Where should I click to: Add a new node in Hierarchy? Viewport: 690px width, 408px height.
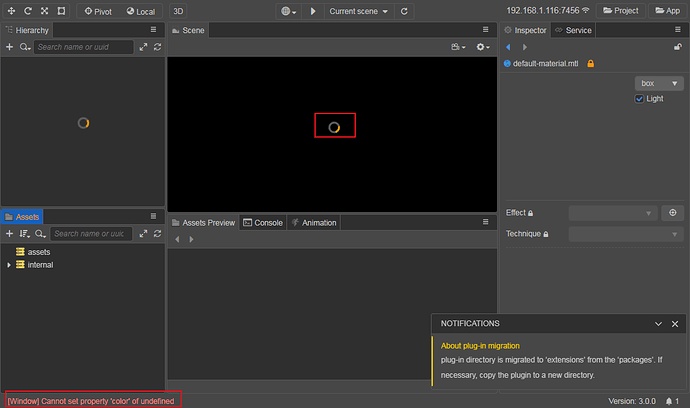coord(9,47)
